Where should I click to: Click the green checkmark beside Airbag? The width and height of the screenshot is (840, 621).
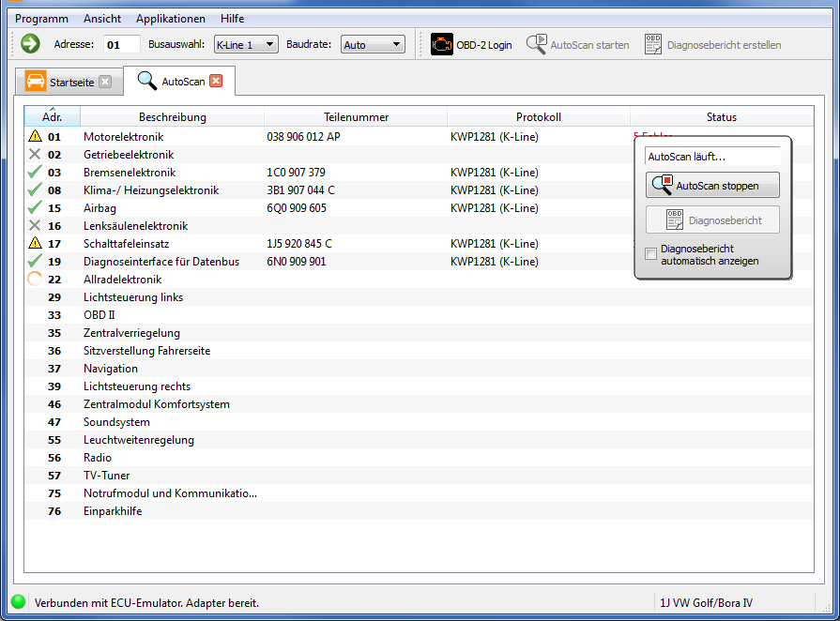36,208
